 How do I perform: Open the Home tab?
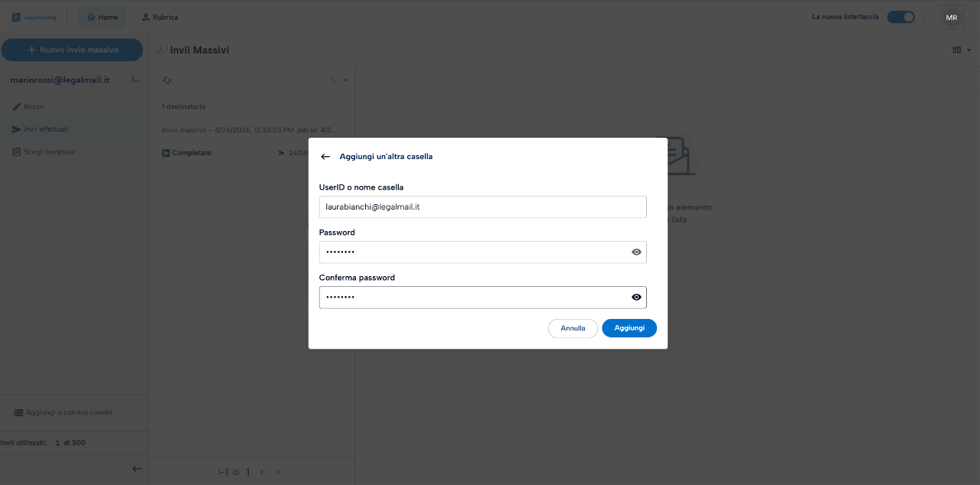(103, 17)
